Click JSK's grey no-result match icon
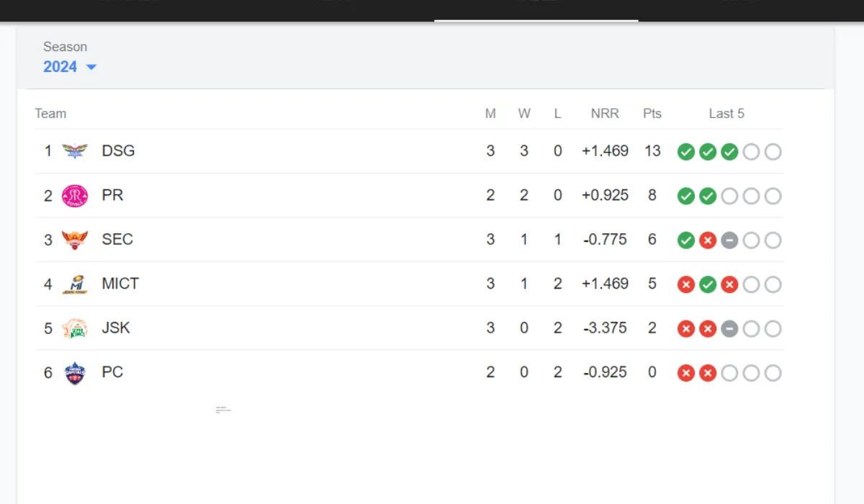864x504 pixels. pyautogui.click(x=729, y=329)
